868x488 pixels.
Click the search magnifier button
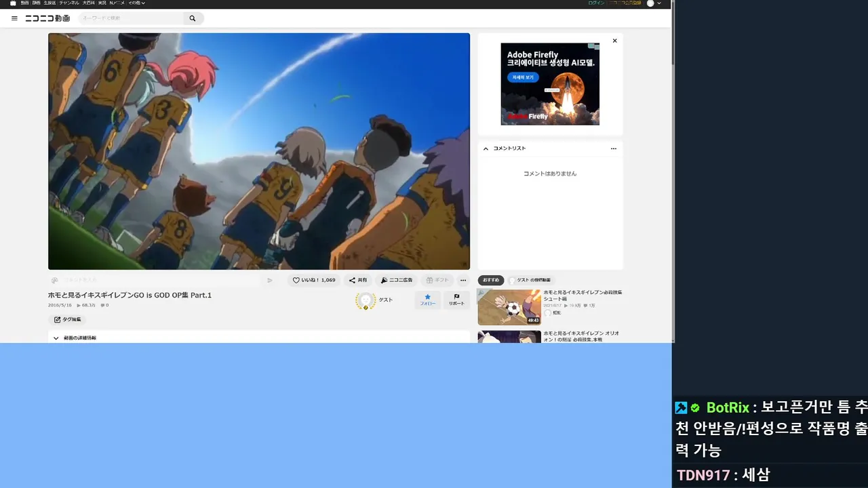click(x=193, y=18)
